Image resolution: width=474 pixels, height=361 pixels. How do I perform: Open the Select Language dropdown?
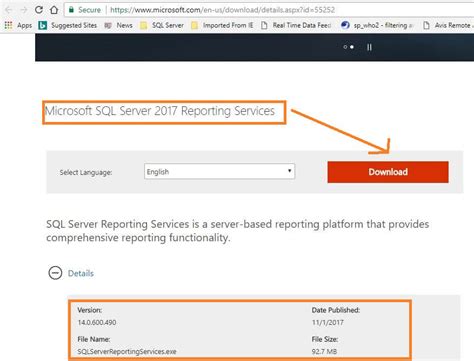pyautogui.click(x=219, y=171)
